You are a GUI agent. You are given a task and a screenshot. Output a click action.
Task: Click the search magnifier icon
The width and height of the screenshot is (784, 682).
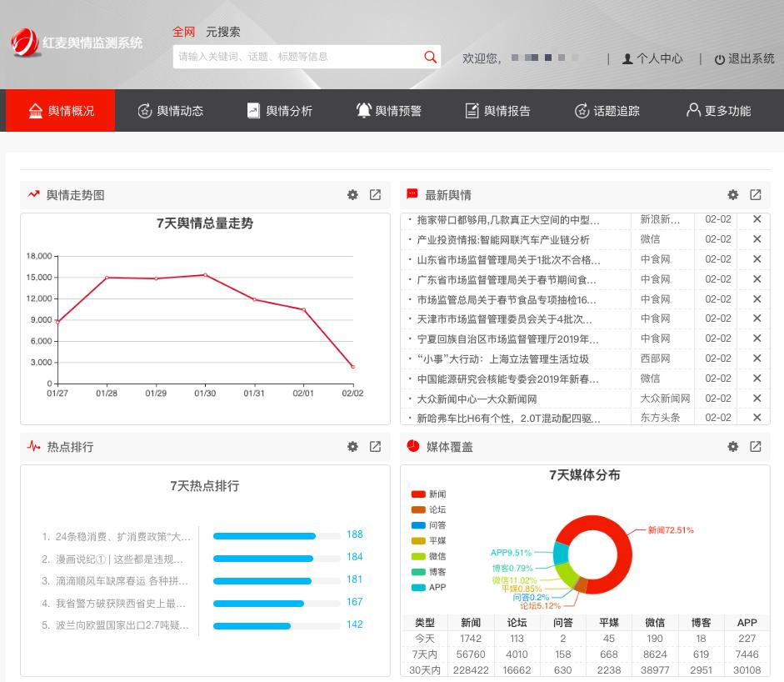click(x=430, y=57)
